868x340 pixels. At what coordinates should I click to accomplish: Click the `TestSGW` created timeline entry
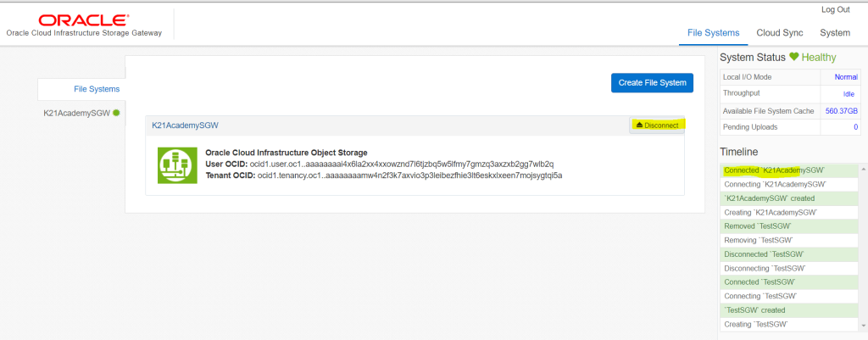(x=789, y=310)
